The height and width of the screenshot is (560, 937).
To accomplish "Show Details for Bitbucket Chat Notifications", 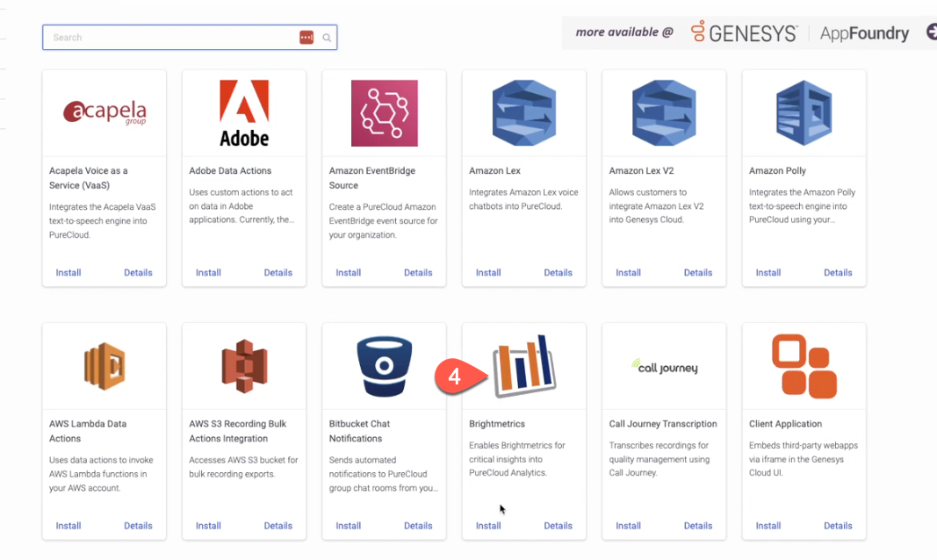I will [x=418, y=526].
